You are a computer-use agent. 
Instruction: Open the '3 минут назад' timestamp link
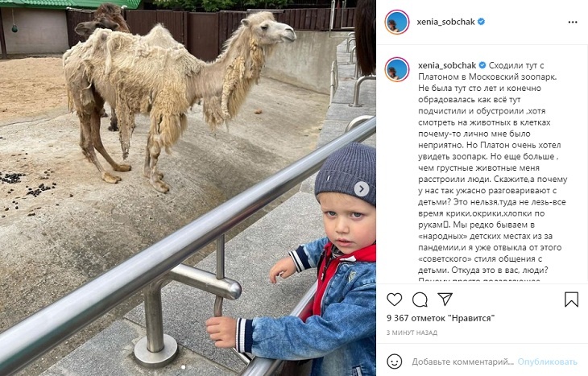412,333
